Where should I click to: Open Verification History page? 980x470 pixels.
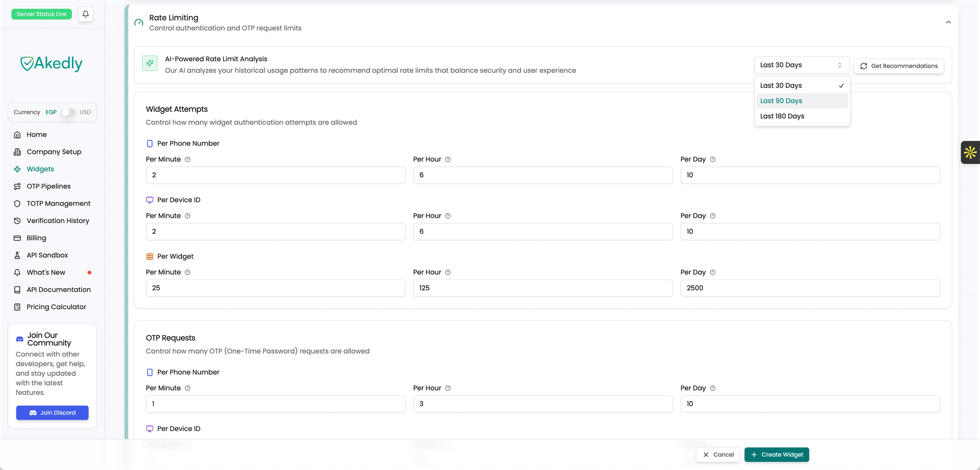click(x=52, y=221)
